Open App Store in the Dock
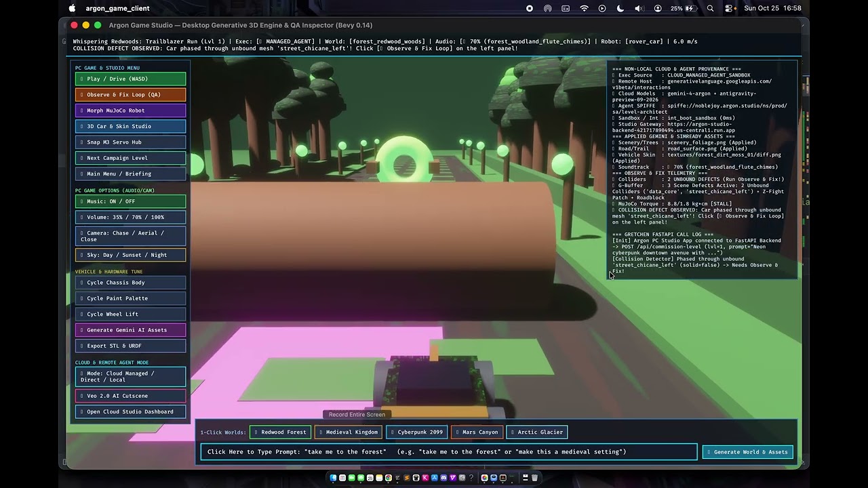Image resolution: width=868 pixels, height=488 pixels. click(434, 478)
